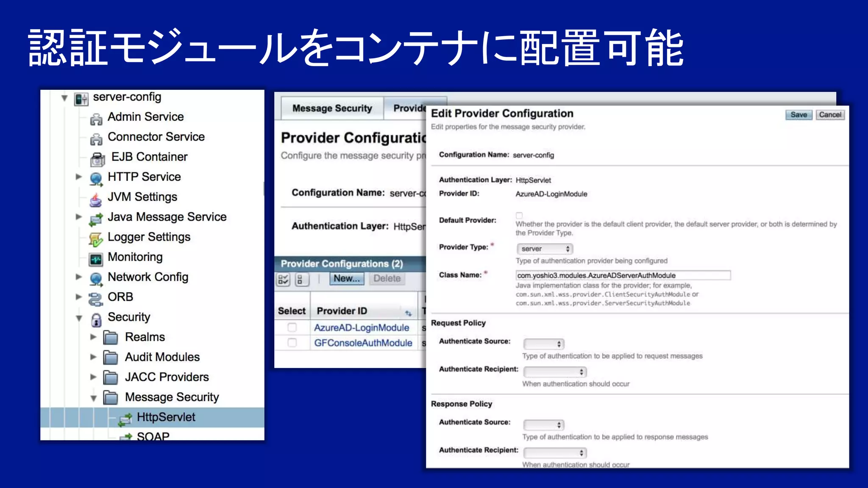Expand the HTTP Service tree node

78,177
